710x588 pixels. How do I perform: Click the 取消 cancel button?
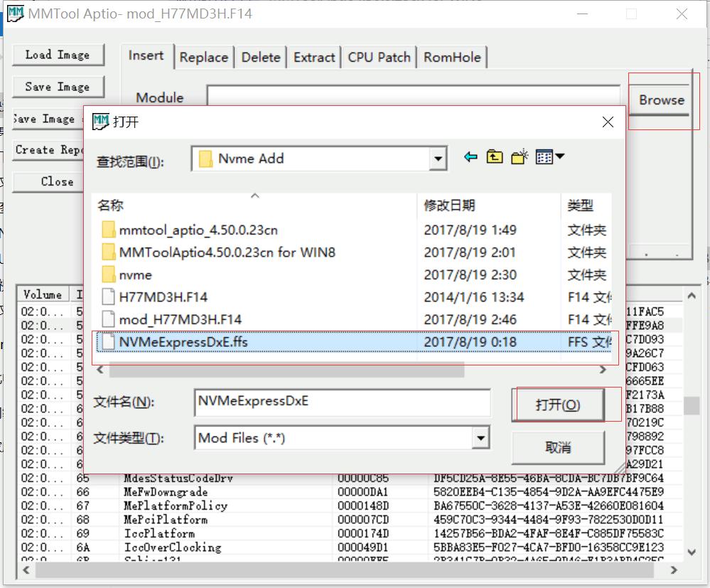pyautogui.click(x=558, y=448)
